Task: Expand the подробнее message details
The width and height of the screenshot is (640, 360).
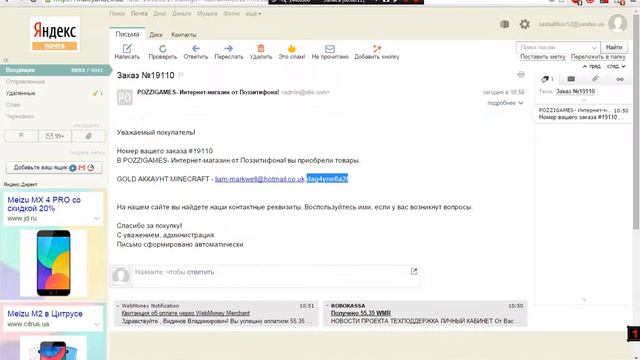Action: [505, 103]
